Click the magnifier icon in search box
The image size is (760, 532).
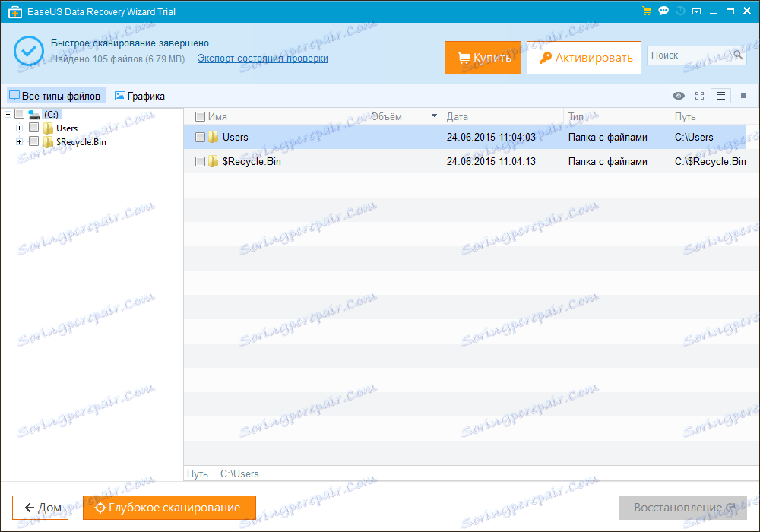pos(738,55)
